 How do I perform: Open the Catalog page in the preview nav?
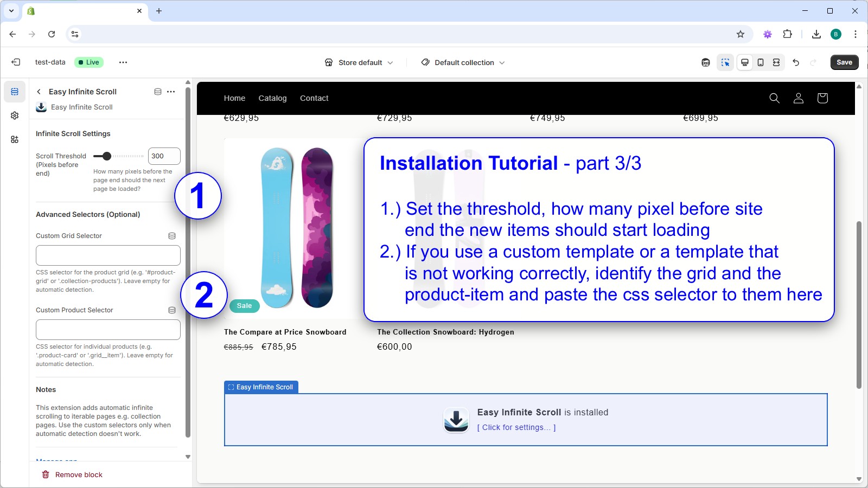272,98
